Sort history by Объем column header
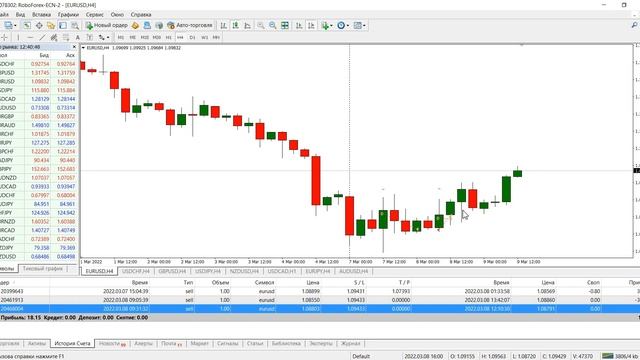This screenshot has width=640, height=360. pyautogui.click(x=220, y=282)
